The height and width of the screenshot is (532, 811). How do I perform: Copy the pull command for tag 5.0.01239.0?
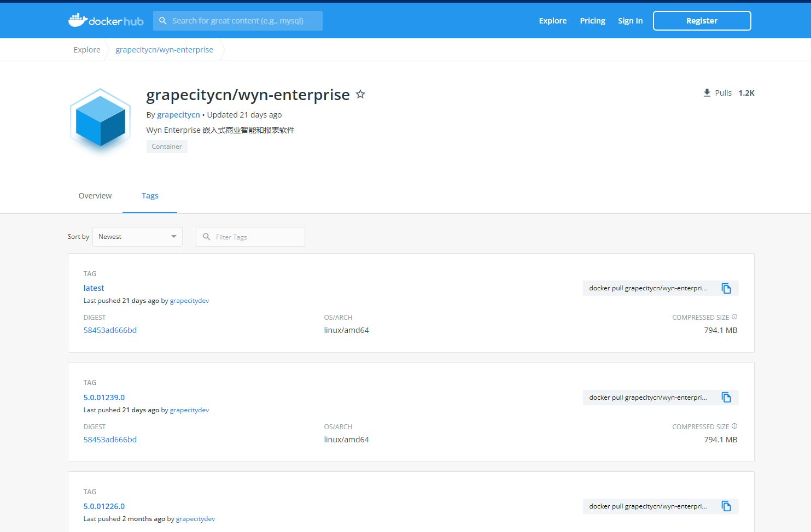(x=726, y=397)
